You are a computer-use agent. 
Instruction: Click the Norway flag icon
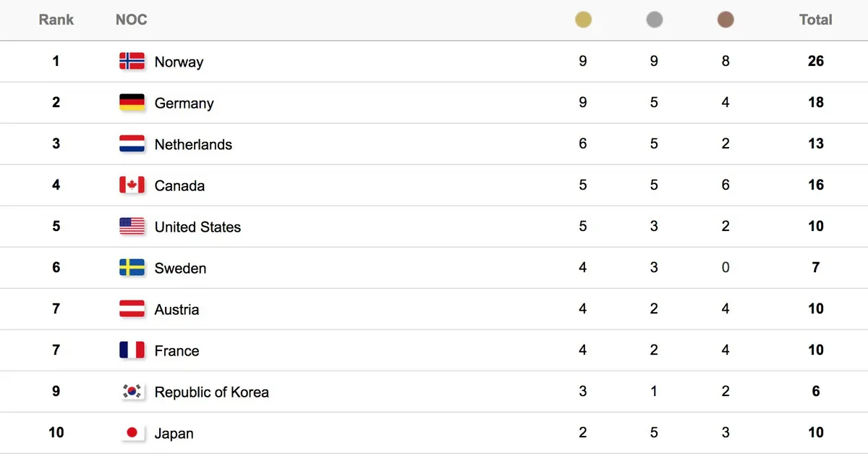point(132,61)
